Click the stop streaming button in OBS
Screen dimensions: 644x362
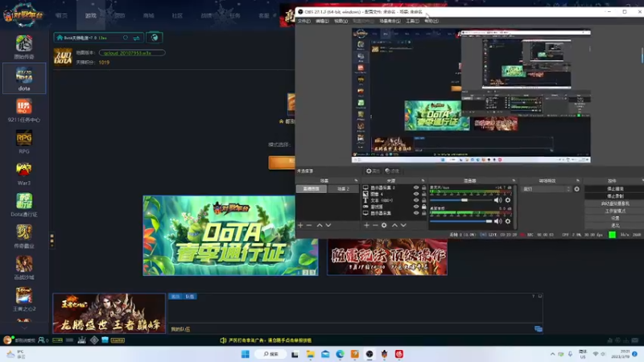point(615,189)
